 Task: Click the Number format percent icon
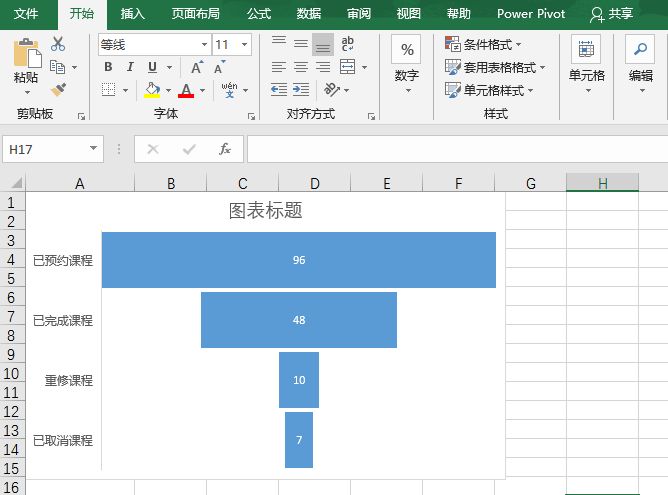tap(406, 50)
